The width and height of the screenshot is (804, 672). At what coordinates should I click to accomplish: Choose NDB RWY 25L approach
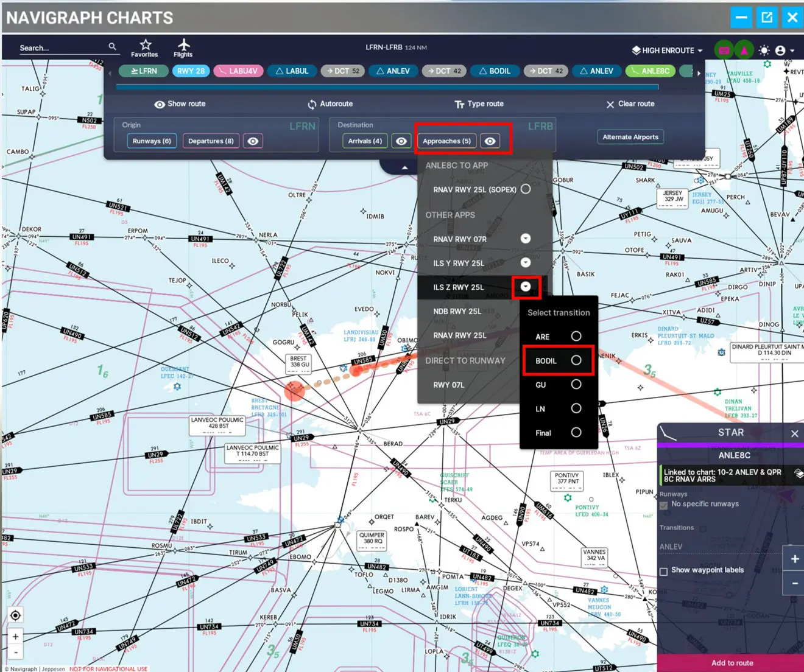(x=457, y=311)
